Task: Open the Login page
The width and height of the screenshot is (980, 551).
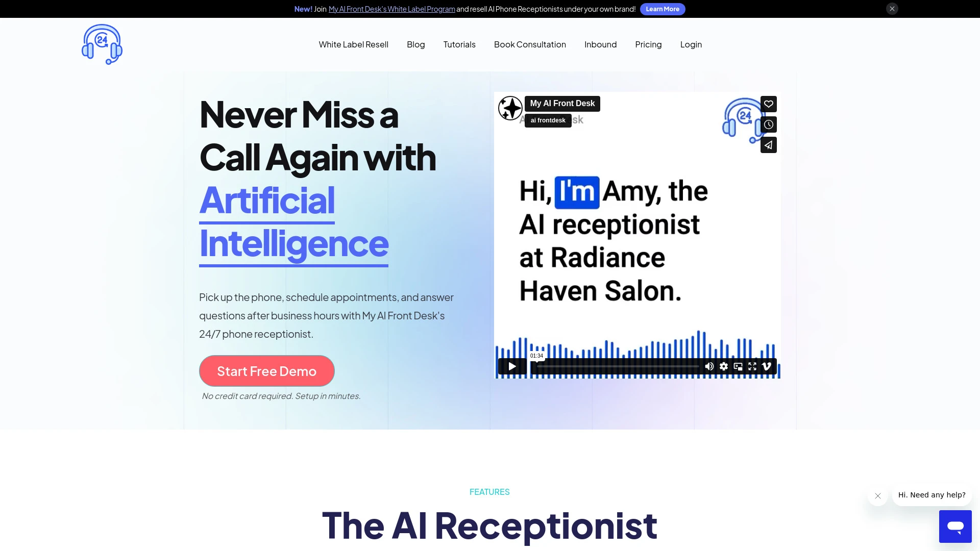Action: click(x=691, y=44)
